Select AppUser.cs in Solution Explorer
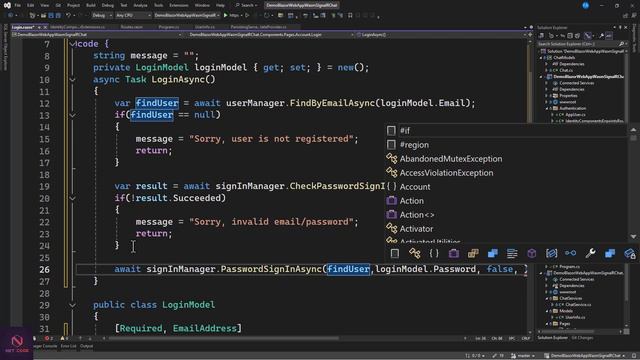640x360 pixels. 575,115
